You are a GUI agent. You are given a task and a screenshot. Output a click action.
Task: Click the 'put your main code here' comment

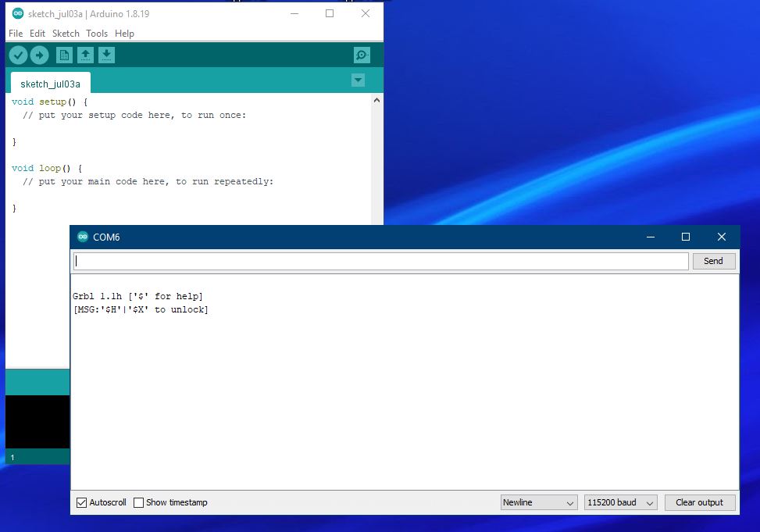[148, 182]
